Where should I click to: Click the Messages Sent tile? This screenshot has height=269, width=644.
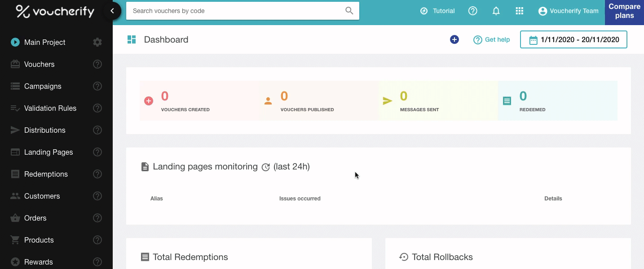point(438,101)
